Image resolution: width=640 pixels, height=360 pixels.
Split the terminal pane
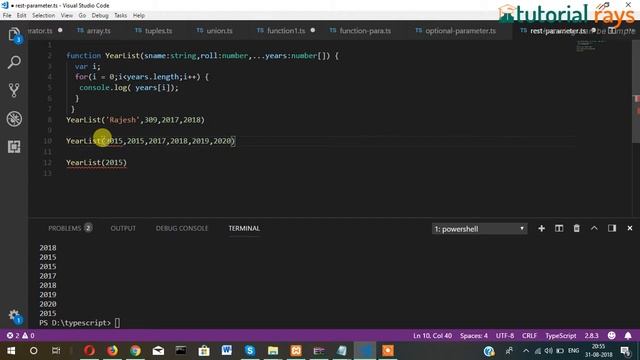pos(559,229)
